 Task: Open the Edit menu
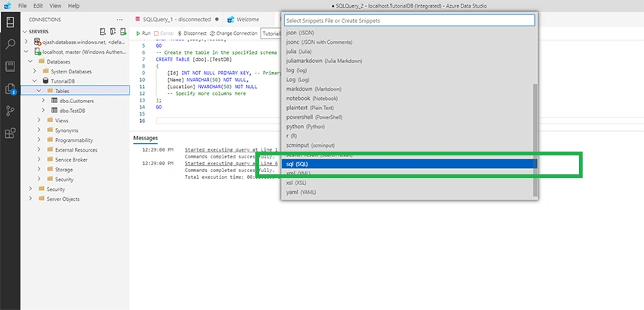click(x=38, y=6)
